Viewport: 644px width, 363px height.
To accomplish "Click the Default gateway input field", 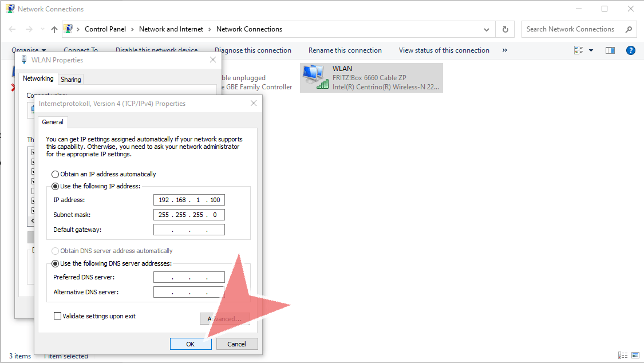I will tap(189, 230).
